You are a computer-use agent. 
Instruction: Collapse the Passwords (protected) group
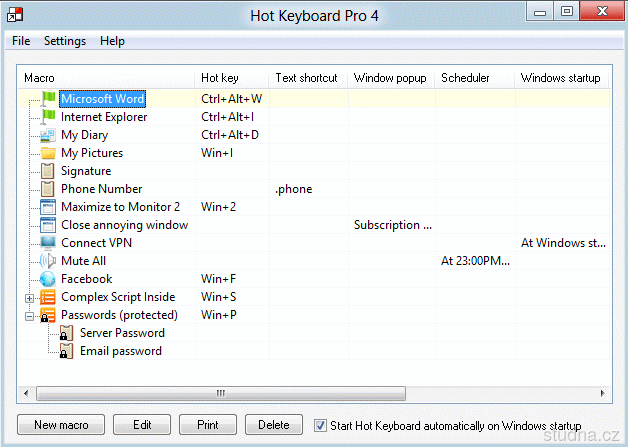pyautogui.click(x=30, y=315)
